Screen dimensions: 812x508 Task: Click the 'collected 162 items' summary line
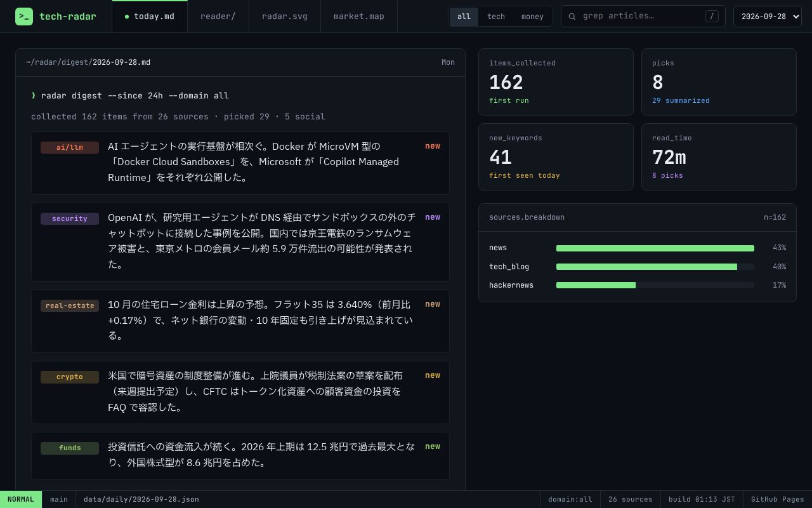(x=178, y=116)
